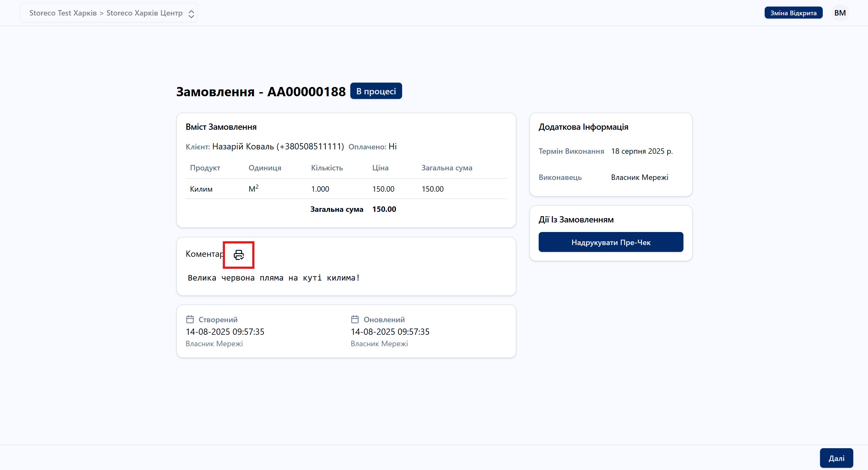The width and height of the screenshot is (868, 470).
Task: Click the Одиниця column header
Action: pos(264,168)
